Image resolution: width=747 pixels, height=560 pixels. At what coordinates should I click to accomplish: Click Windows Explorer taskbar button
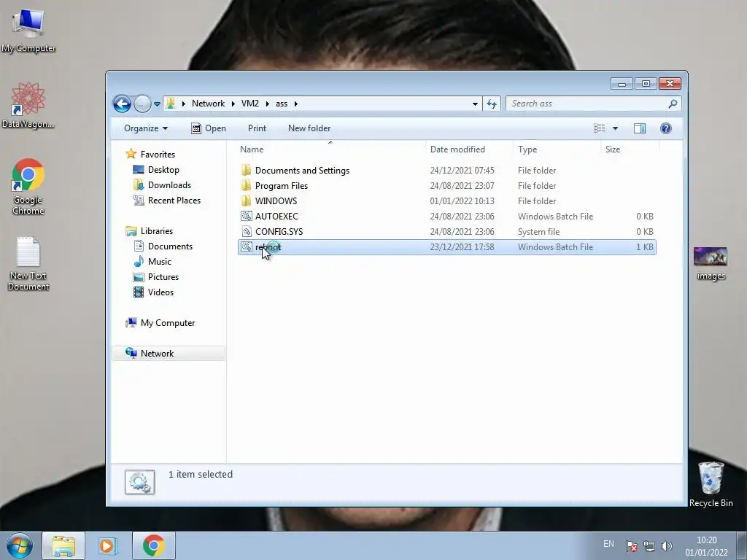coord(63,545)
